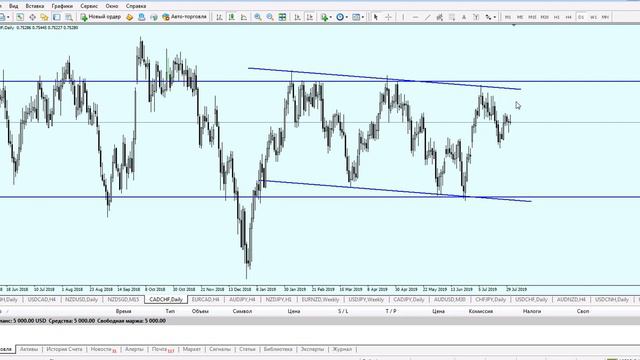Screen dimensions: 640x360
Task: Open the Окно menu
Action: tap(111, 6)
